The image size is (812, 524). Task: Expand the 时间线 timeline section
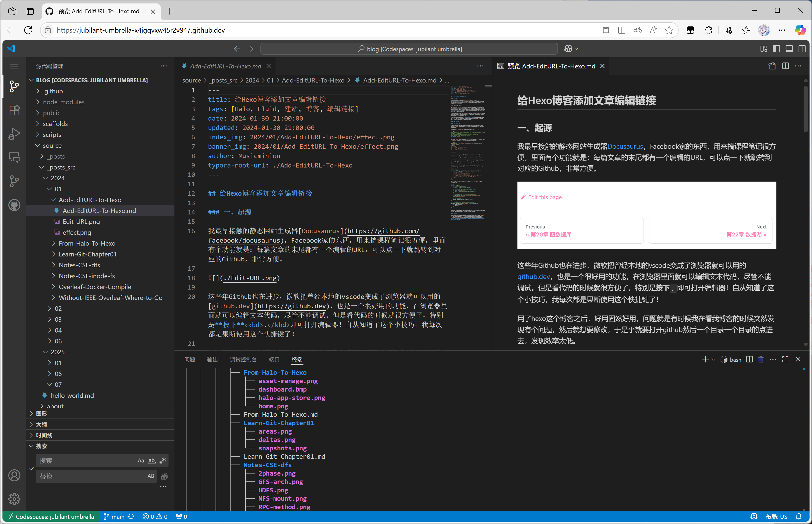tap(100, 435)
